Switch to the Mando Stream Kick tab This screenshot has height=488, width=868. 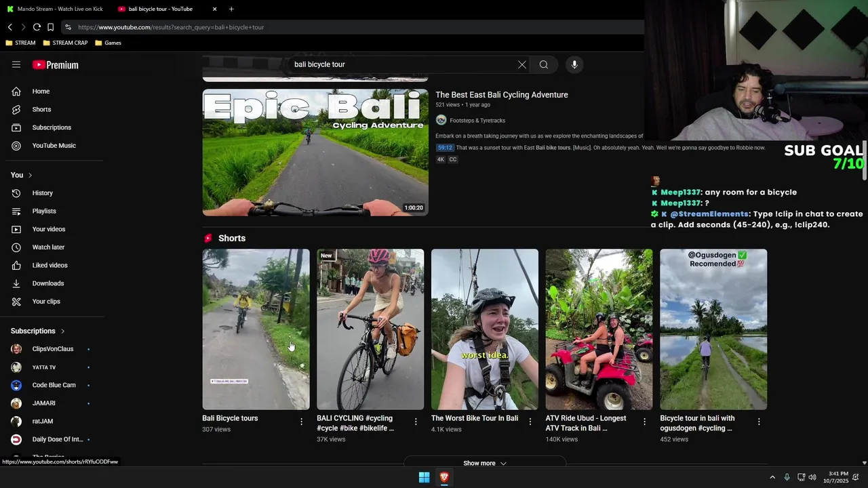[54, 9]
